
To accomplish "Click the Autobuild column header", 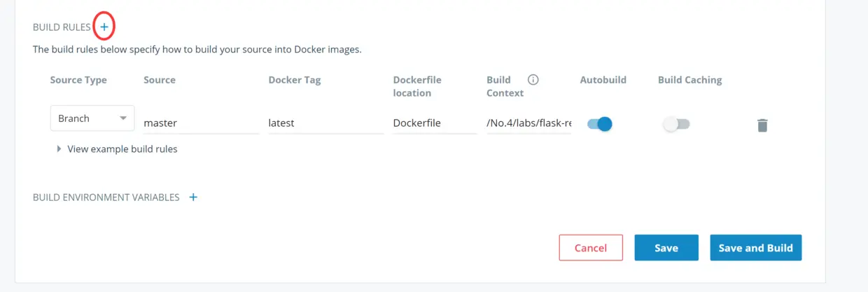I will [x=603, y=80].
